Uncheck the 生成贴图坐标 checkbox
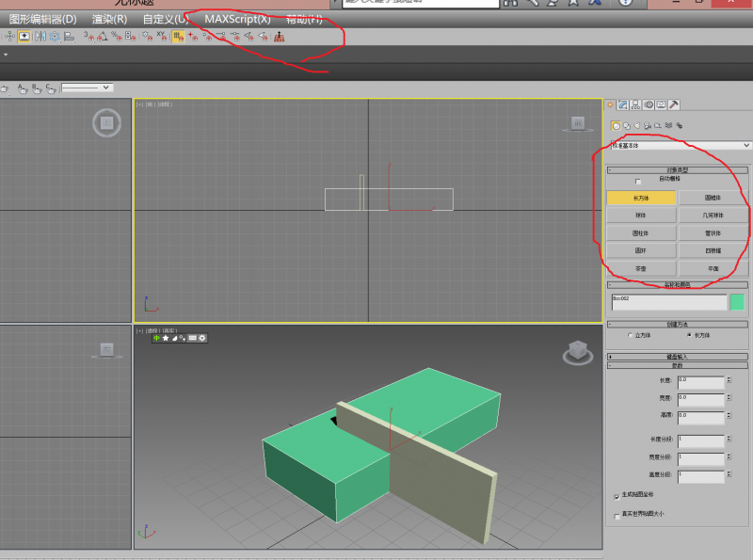 point(617,495)
